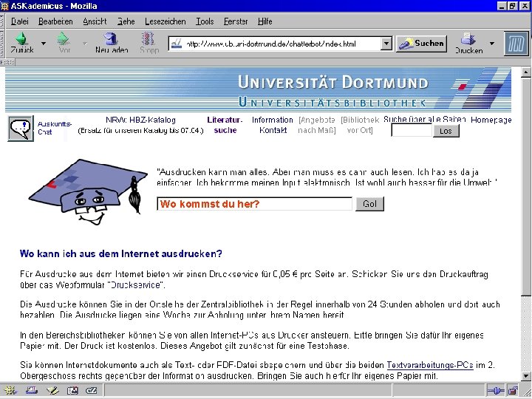Image resolution: width=532 pixels, height=399 pixels.
Task: Click the Suche über alle Seiten field
Action: [412, 131]
